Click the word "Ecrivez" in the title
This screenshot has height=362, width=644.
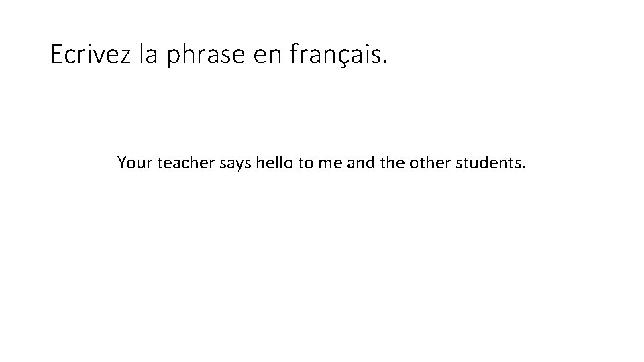(83, 55)
